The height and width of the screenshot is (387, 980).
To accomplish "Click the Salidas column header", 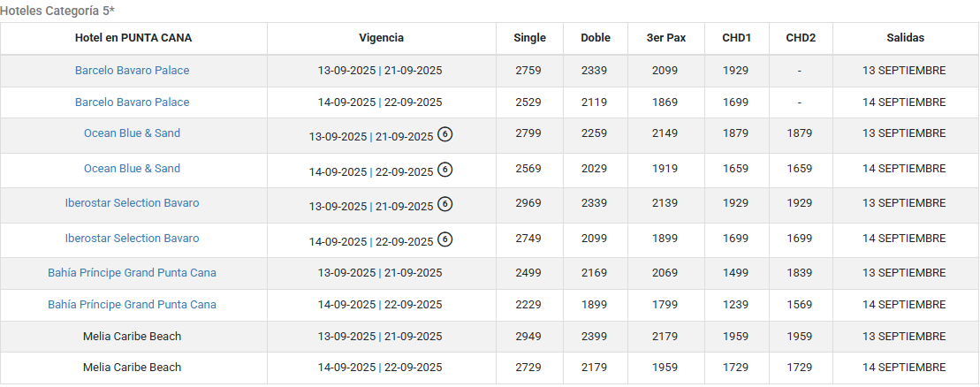I will coord(906,37).
